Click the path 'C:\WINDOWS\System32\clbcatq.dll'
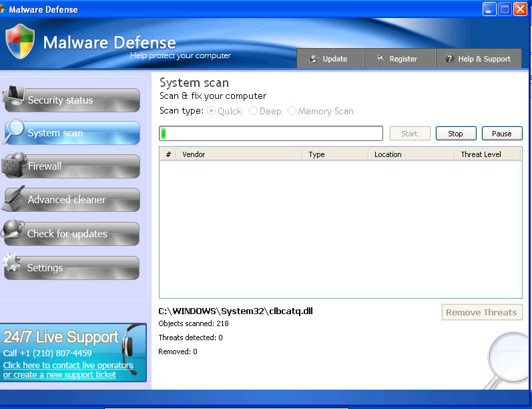Screen dimensions: 532x409 pyautogui.click(x=236, y=311)
